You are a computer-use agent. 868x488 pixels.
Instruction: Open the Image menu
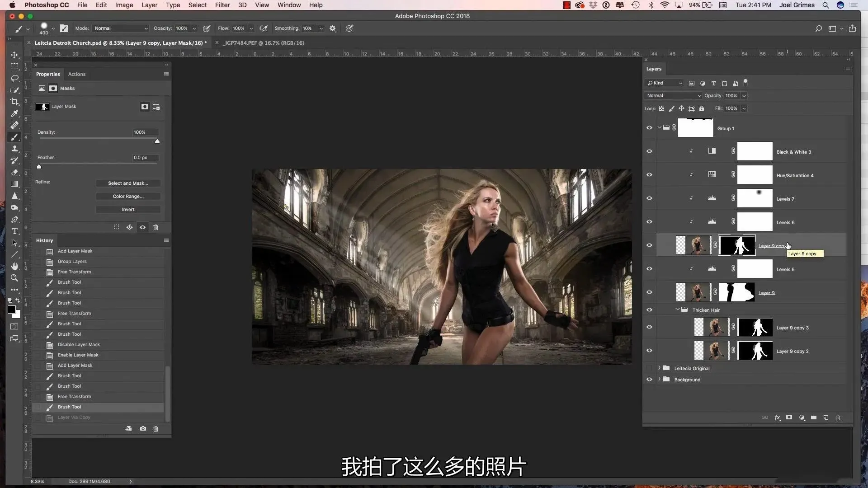tap(124, 5)
